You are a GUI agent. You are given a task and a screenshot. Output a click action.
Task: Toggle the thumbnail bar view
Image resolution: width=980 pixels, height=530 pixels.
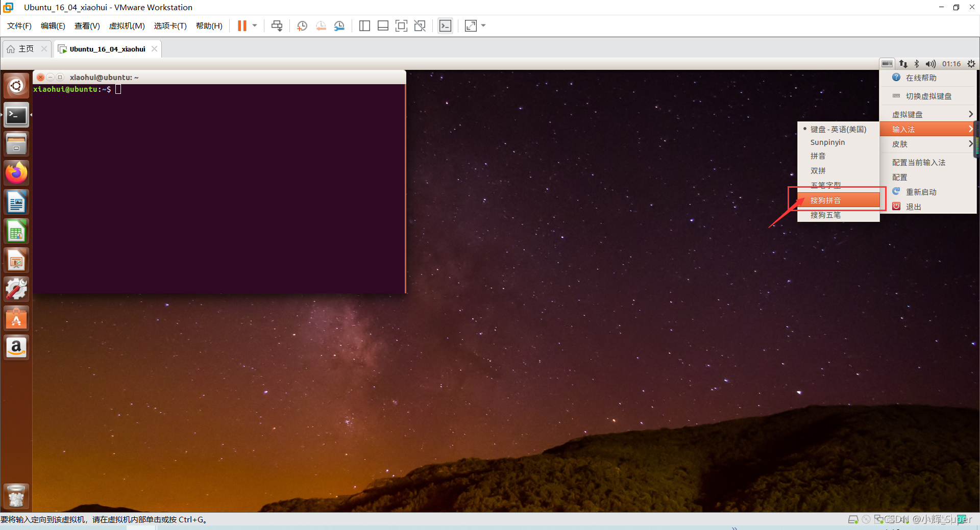click(x=383, y=26)
